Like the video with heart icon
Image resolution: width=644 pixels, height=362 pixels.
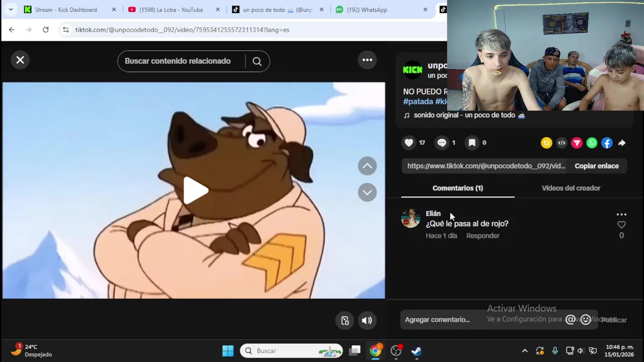pos(409,143)
